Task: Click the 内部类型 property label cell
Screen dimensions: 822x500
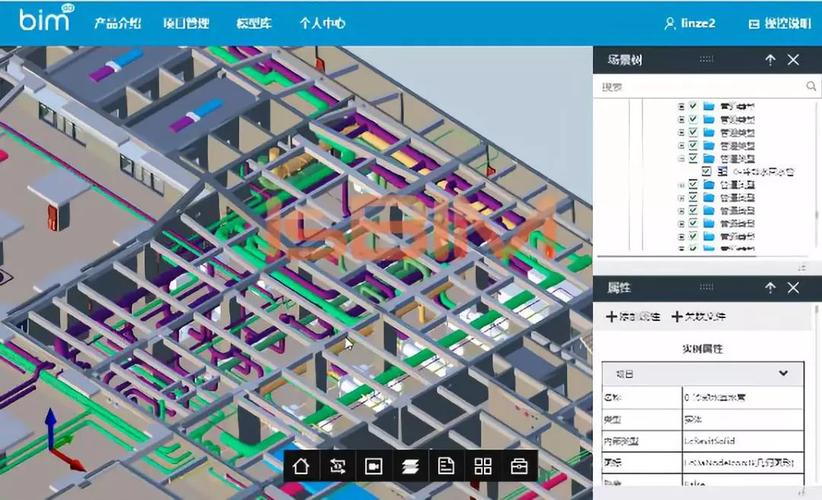Action: 642,441
